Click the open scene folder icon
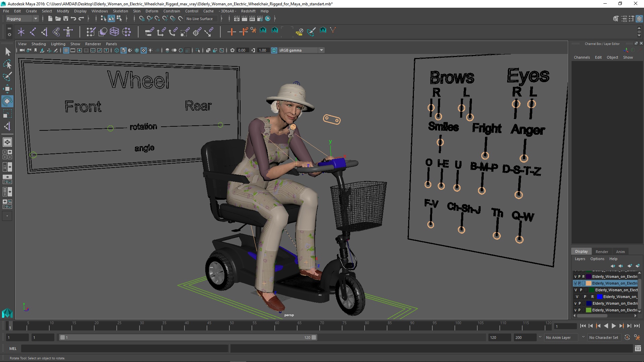 coord(58,19)
